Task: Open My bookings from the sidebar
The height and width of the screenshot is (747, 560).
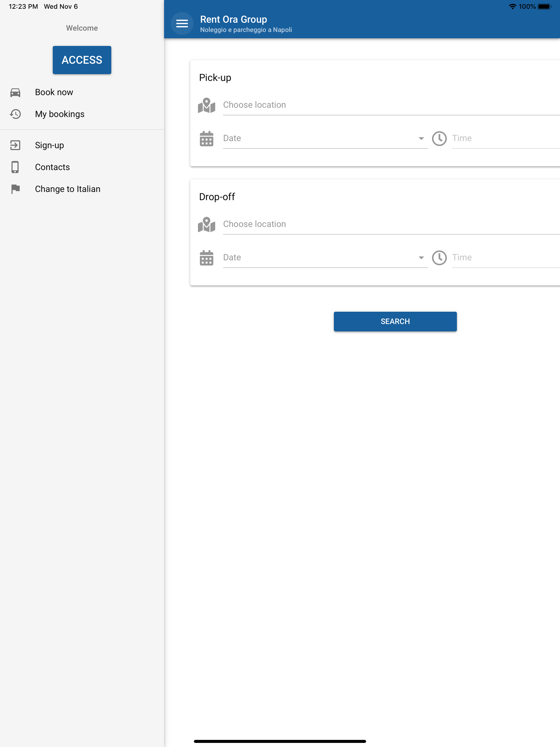Action: pos(82,114)
